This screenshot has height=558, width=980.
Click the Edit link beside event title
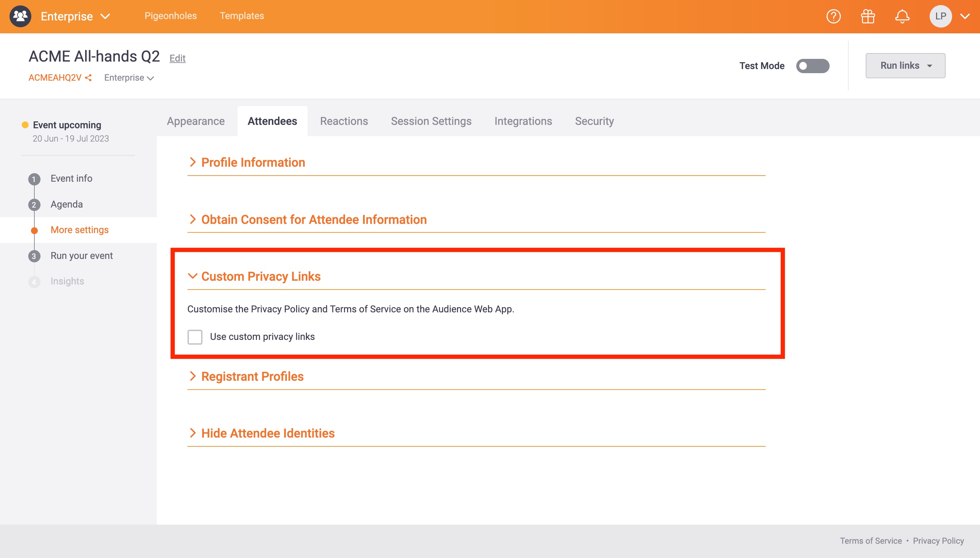[x=177, y=58]
